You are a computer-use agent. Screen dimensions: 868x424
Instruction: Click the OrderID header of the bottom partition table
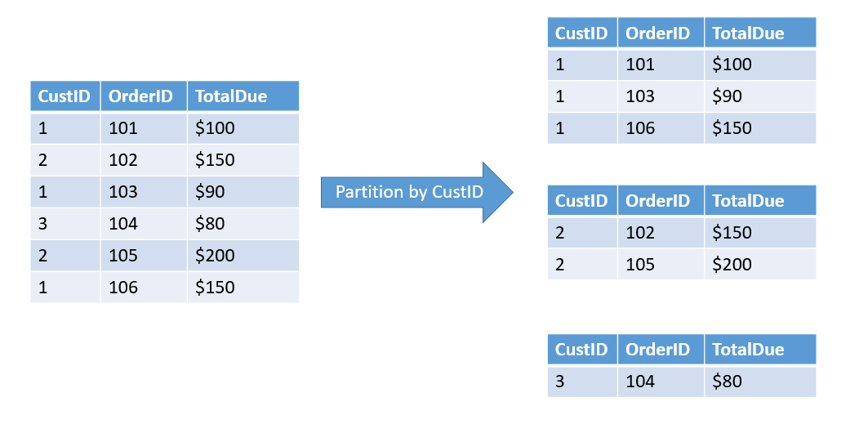click(661, 350)
